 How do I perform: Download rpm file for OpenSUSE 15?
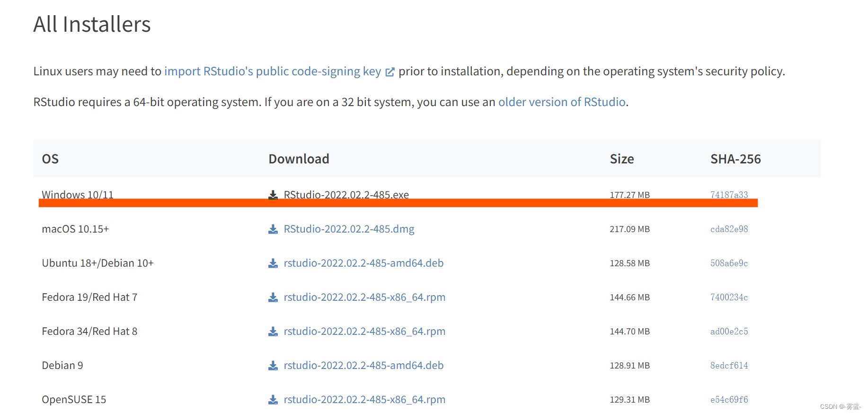[364, 399]
